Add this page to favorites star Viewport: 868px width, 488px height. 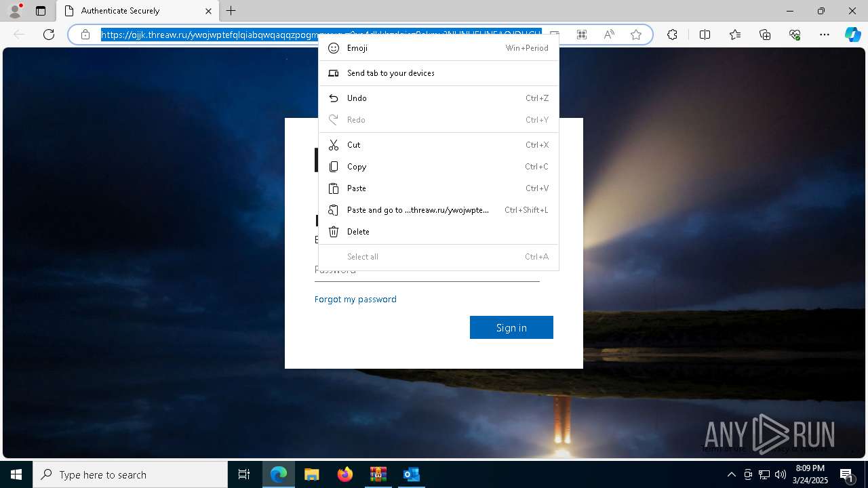coord(636,35)
